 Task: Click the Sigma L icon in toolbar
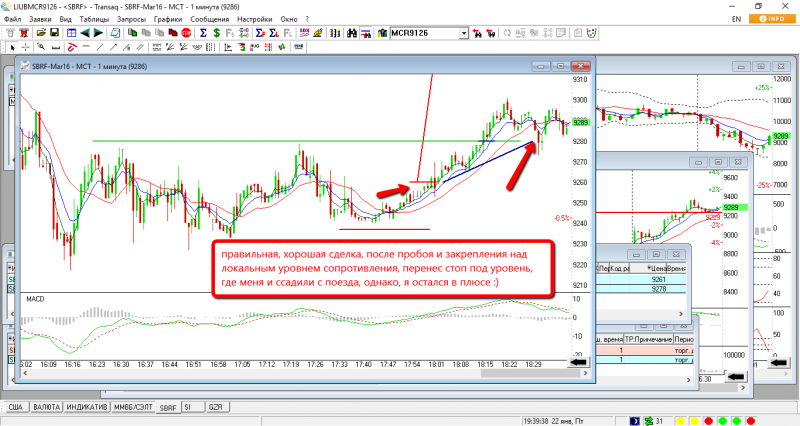(274, 33)
